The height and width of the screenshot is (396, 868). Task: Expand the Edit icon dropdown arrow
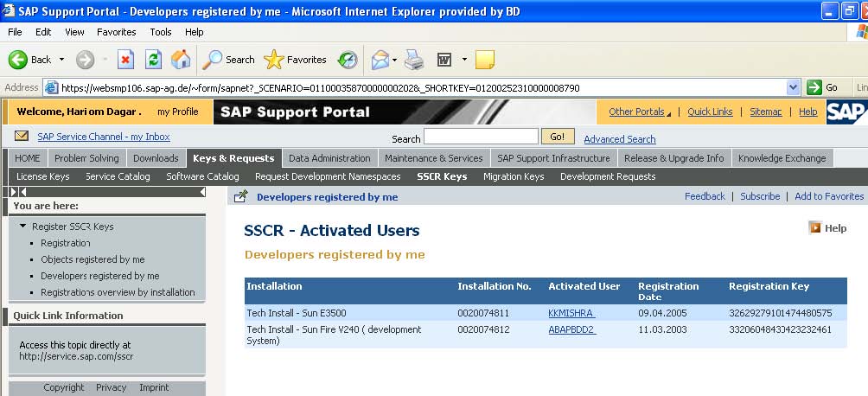click(464, 60)
